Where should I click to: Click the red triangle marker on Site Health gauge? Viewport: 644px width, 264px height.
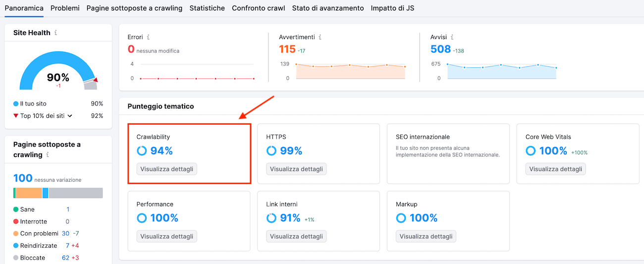pos(96,79)
